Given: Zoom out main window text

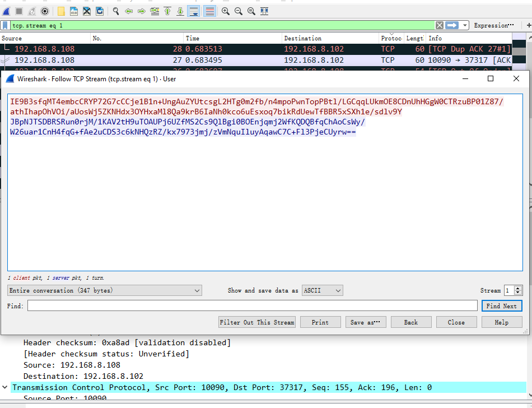Looking at the screenshot, I should [239, 11].
